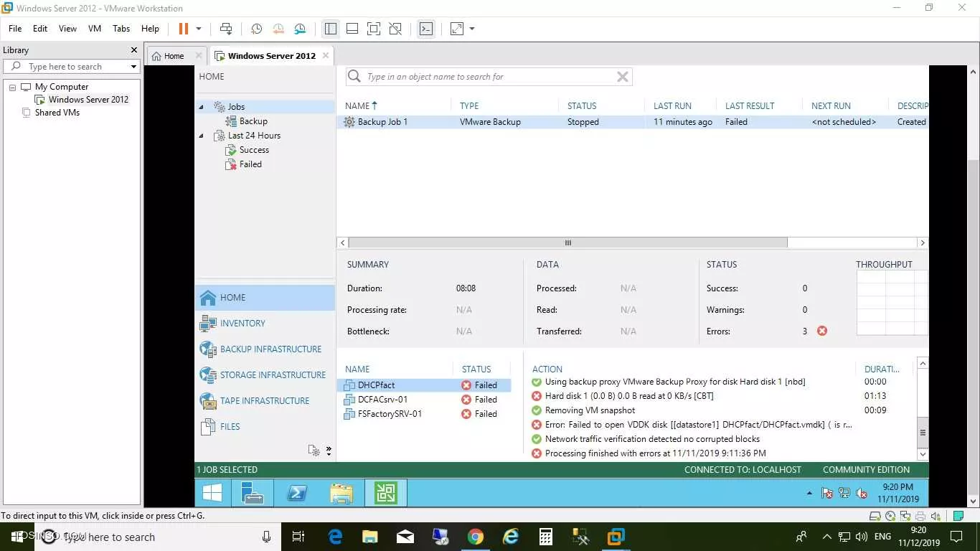This screenshot has height=551, width=980.
Task: Close the Library panel
Action: pos(133,50)
